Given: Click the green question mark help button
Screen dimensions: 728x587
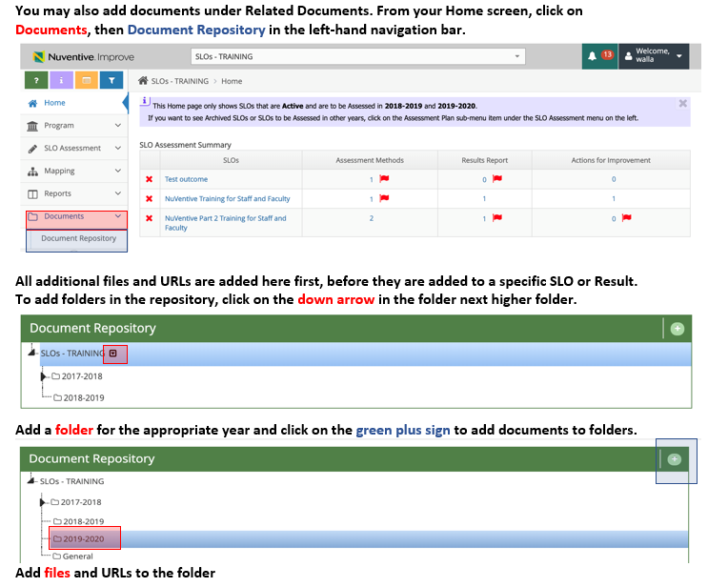Looking at the screenshot, I should (36, 81).
